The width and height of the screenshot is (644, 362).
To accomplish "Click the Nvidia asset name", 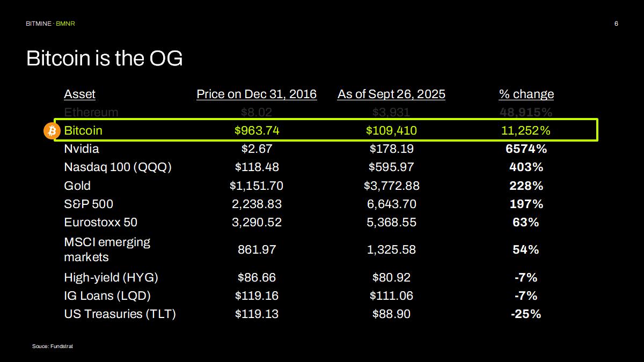I will pyautogui.click(x=82, y=149).
